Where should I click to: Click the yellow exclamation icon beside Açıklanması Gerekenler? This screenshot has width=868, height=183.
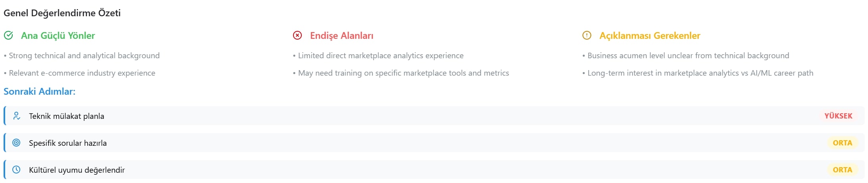tap(586, 36)
